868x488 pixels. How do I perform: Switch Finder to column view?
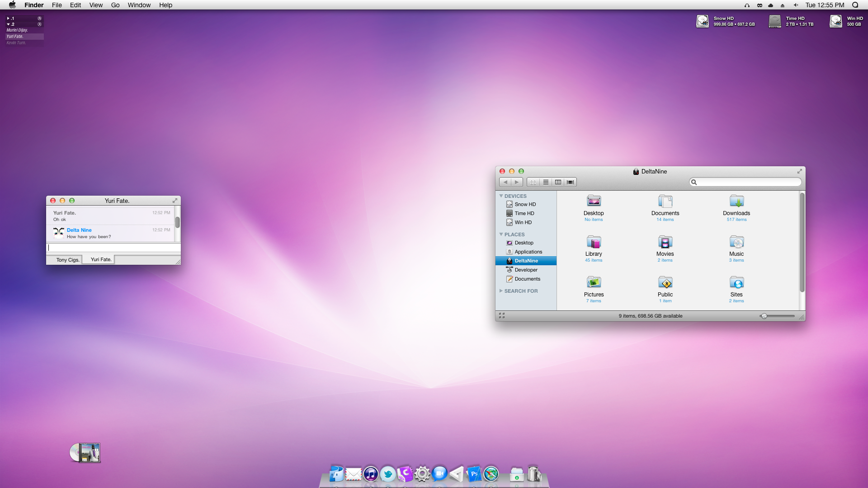558,182
